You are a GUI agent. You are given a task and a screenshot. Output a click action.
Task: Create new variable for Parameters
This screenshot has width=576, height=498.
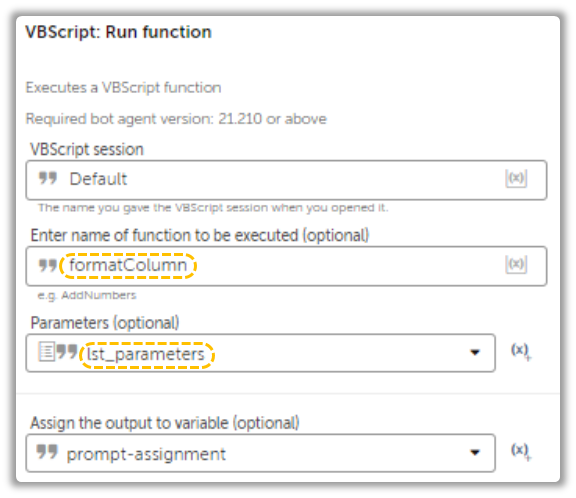[521, 351]
